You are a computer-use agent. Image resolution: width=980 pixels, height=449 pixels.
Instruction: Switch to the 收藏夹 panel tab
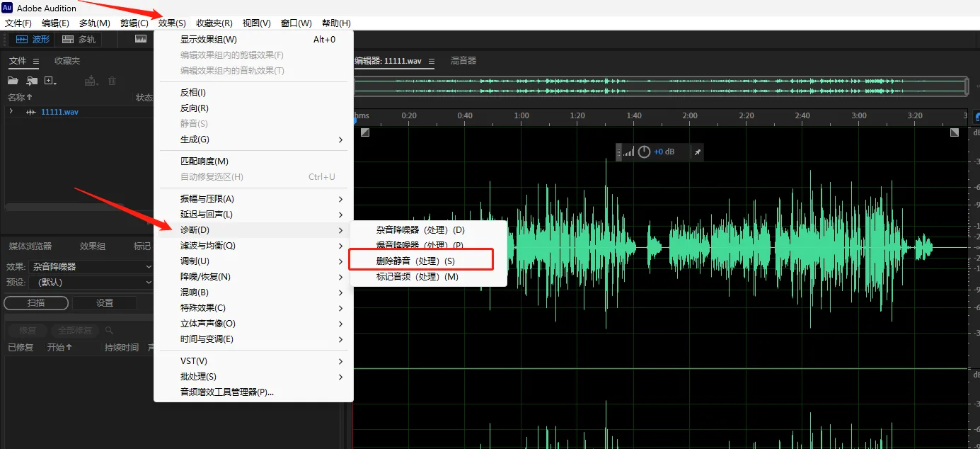[x=67, y=61]
